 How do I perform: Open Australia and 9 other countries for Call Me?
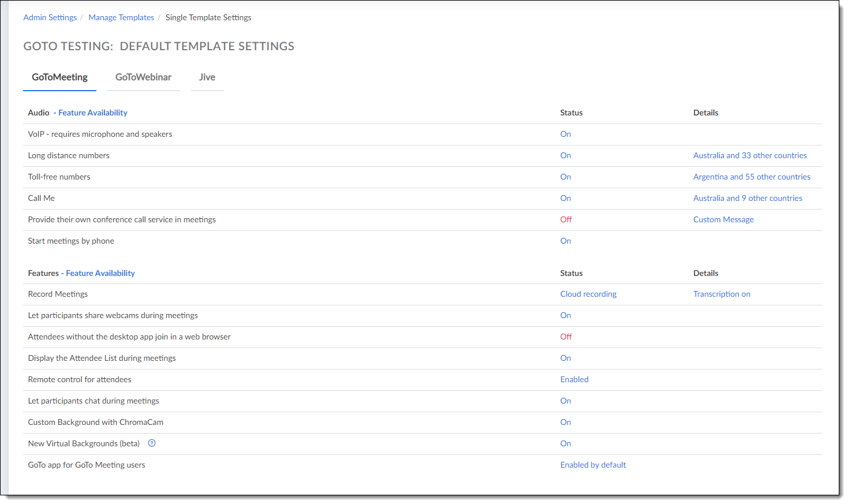click(748, 198)
